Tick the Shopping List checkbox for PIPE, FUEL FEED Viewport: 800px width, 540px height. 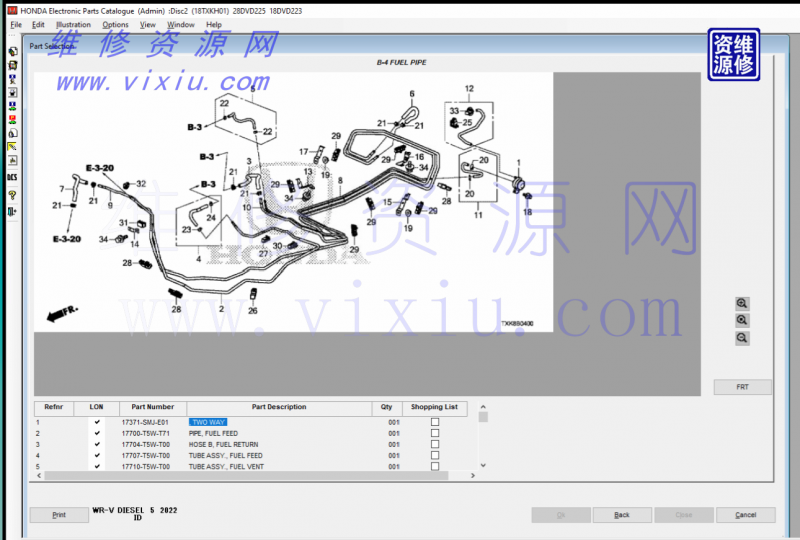(x=435, y=433)
